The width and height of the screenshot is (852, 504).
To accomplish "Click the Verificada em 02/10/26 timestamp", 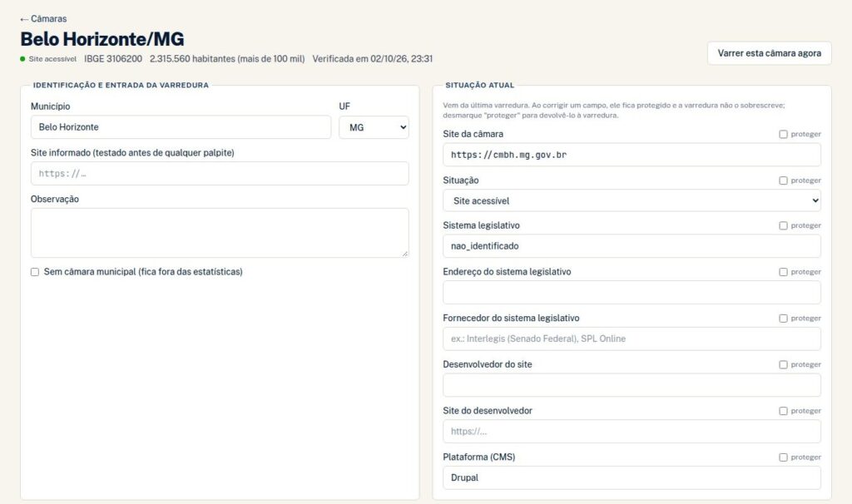I will pos(372,59).
